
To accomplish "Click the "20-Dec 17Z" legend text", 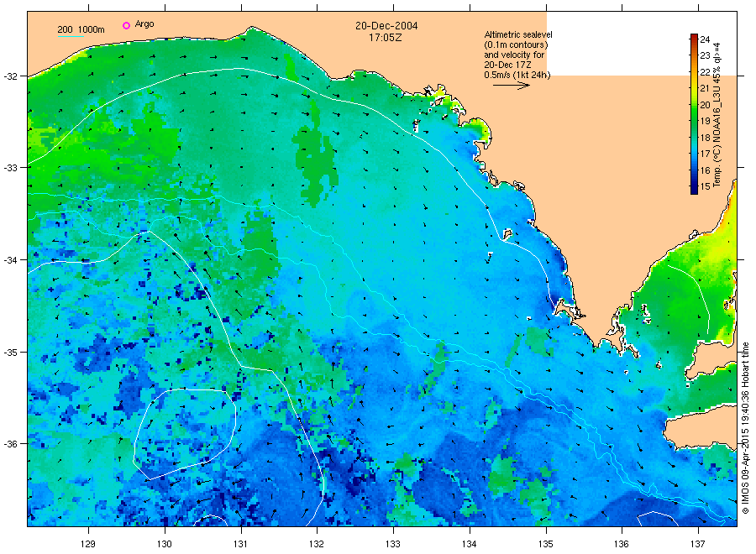I will (x=507, y=65).
